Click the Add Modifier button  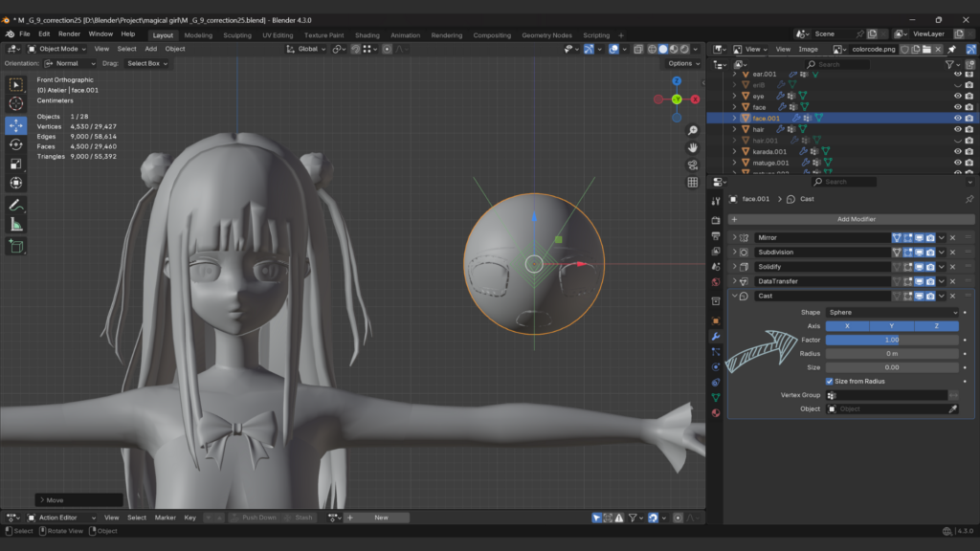coord(857,219)
